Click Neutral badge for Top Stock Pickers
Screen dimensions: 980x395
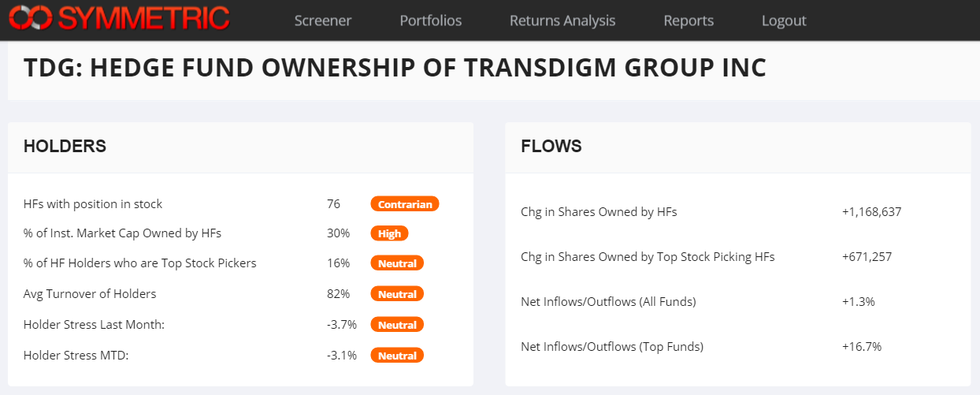coord(397,263)
